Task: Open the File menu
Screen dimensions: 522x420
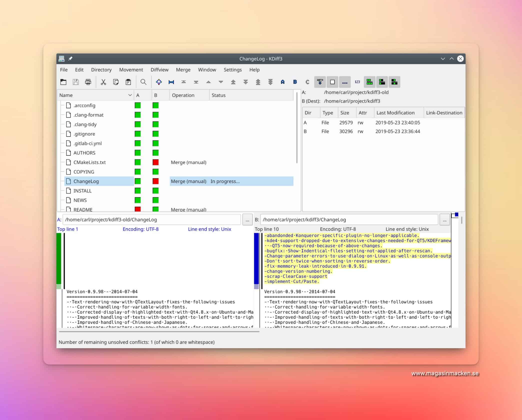Action: (64, 70)
